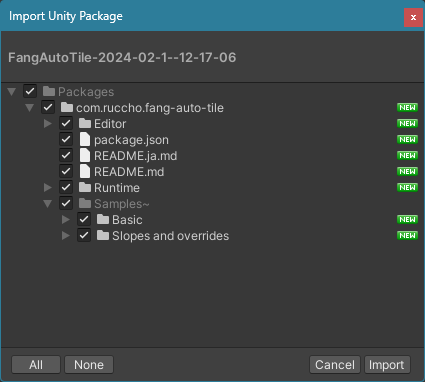Click the Basic folder icon
The image size is (425, 382).
[103, 219]
